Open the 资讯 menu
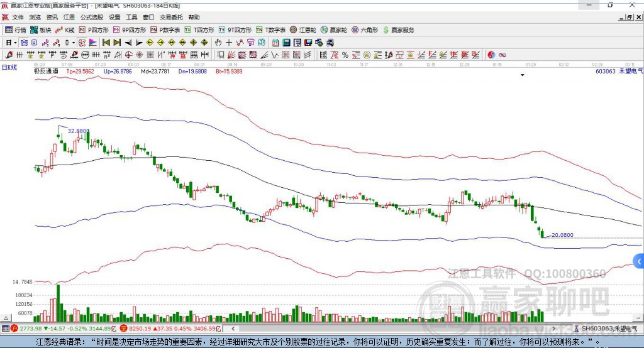This screenshot has width=644, height=348. (52, 17)
